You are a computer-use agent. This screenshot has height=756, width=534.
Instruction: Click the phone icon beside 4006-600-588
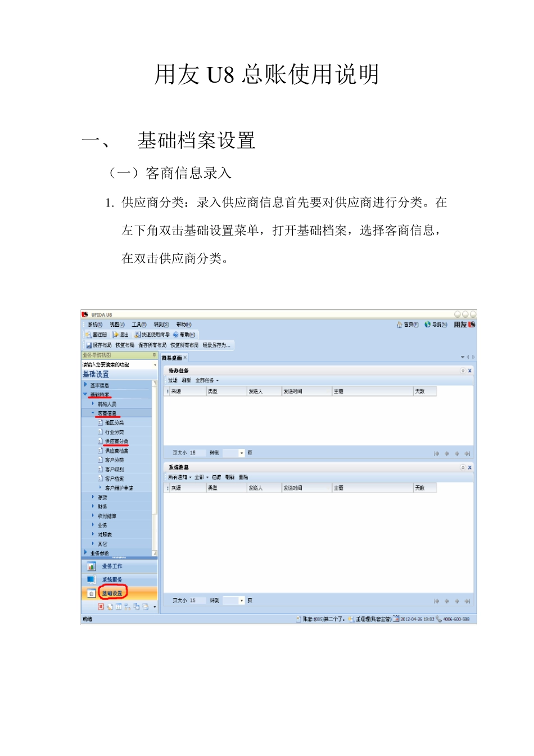point(439,619)
